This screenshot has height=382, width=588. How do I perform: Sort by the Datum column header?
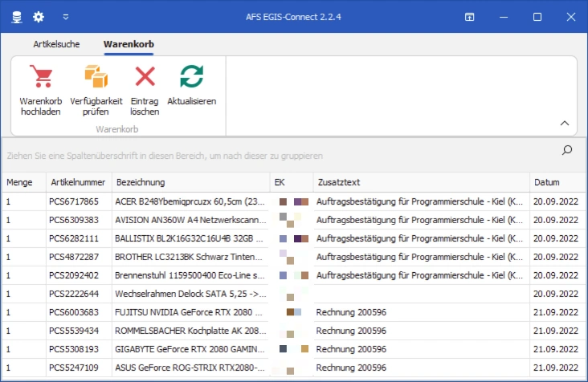557,182
